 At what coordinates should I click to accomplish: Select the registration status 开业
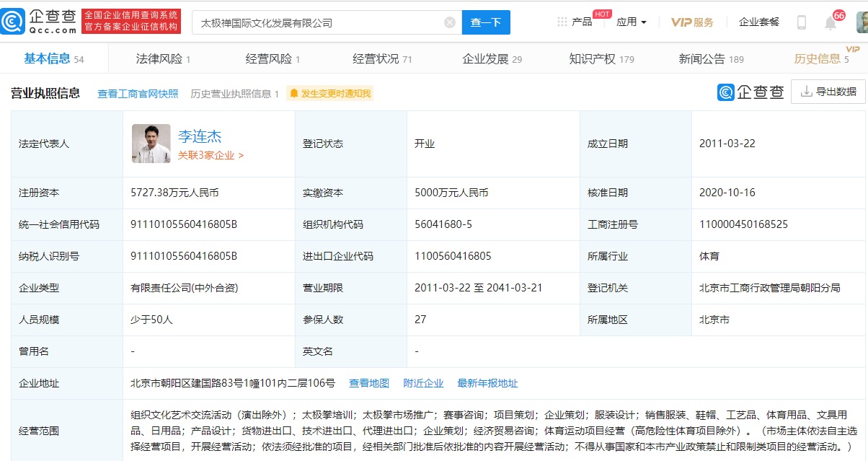(425, 144)
